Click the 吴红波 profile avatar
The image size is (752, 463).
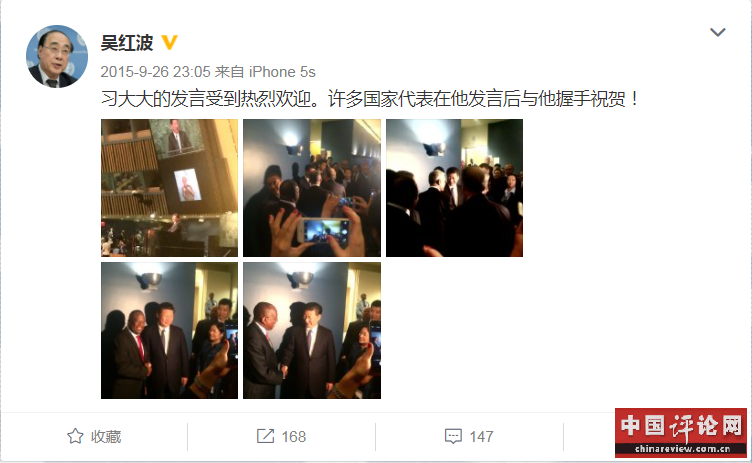pos(57,56)
